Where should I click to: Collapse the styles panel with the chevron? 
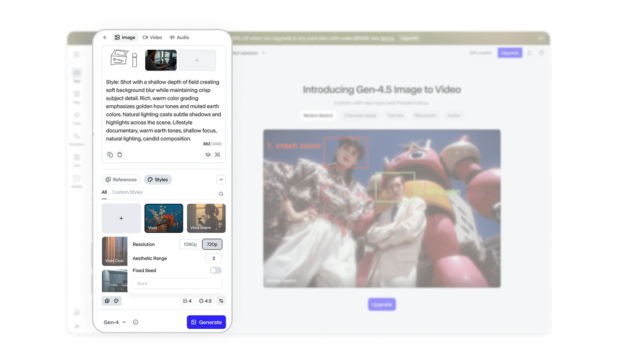(221, 180)
